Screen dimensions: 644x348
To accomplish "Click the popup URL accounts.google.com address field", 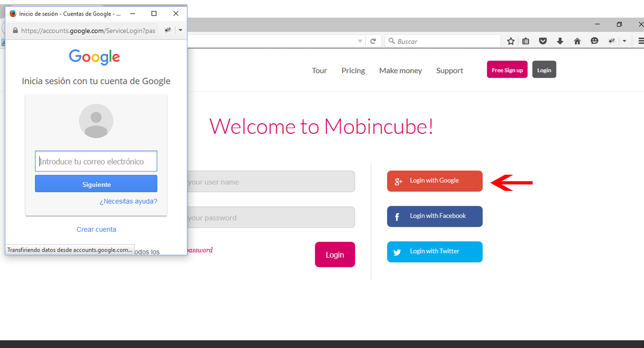I will (x=82, y=30).
